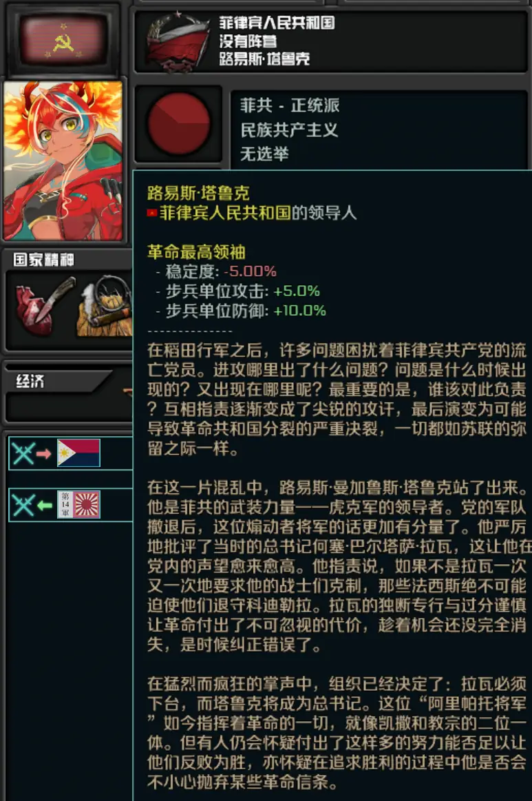
Task: Open the red ideology pie chart
Action: tap(178, 124)
